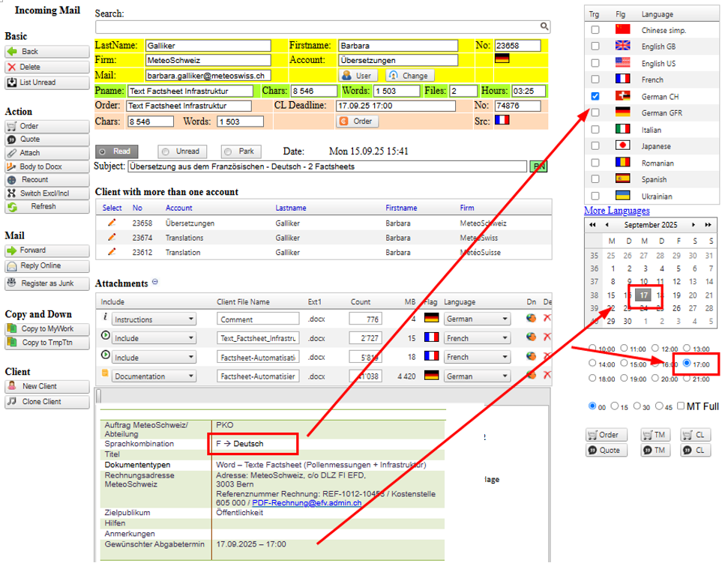Check the French language checkbox

click(x=595, y=79)
